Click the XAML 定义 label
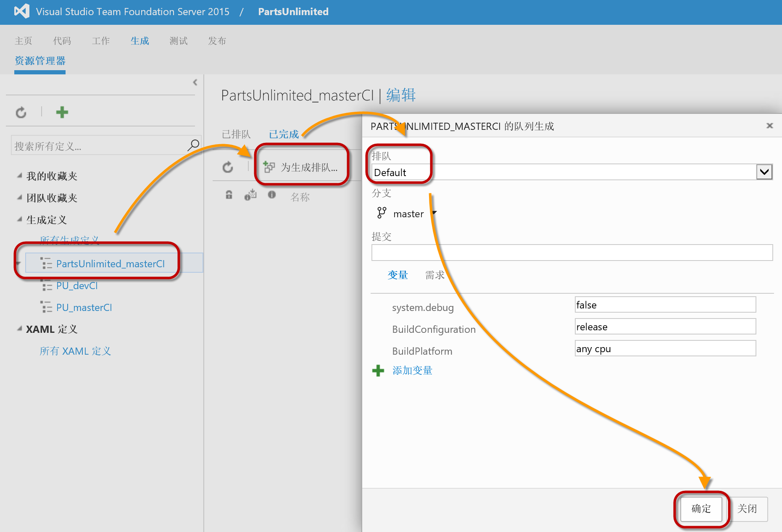The height and width of the screenshot is (532, 782). click(x=52, y=329)
